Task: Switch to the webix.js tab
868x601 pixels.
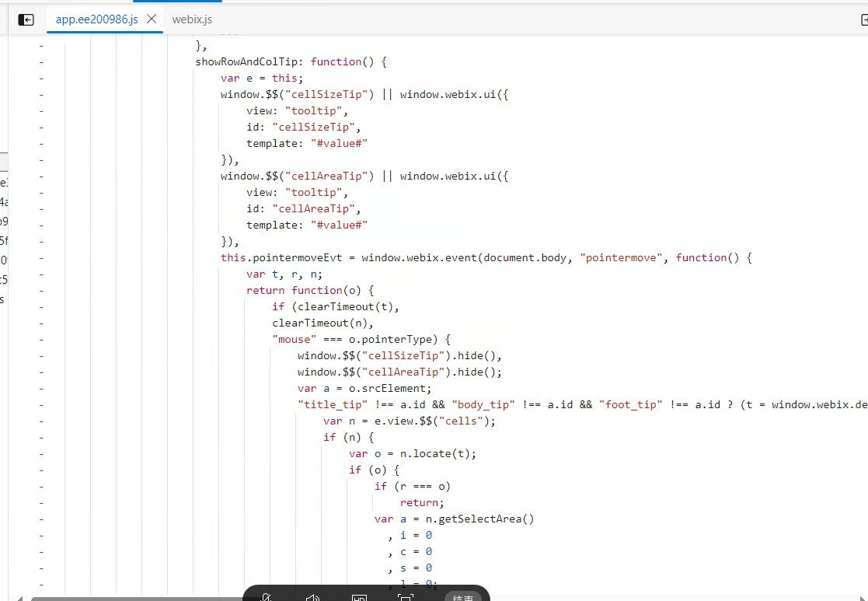Action: tap(192, 19)
